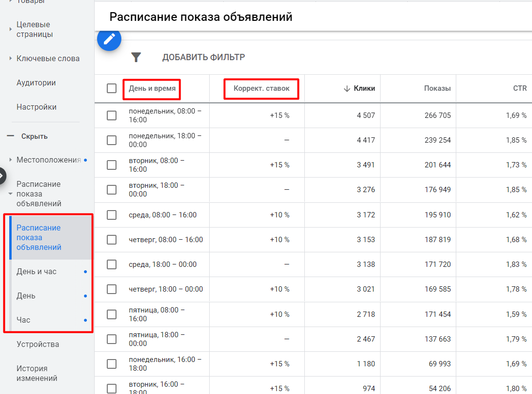
Task: Check the select-all checkbox in the table header
Action: (112, 88)
